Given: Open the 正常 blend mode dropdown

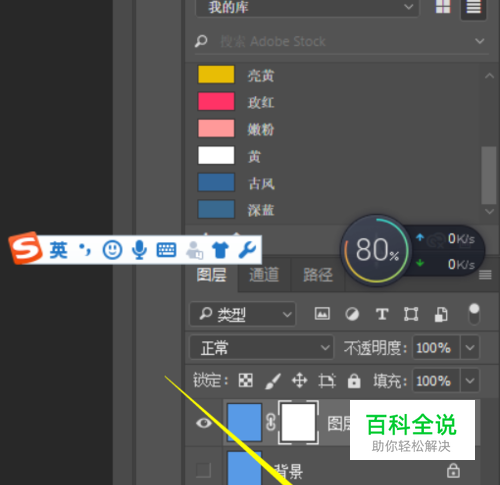Looking at the screenshot, I should pos(261,347).
